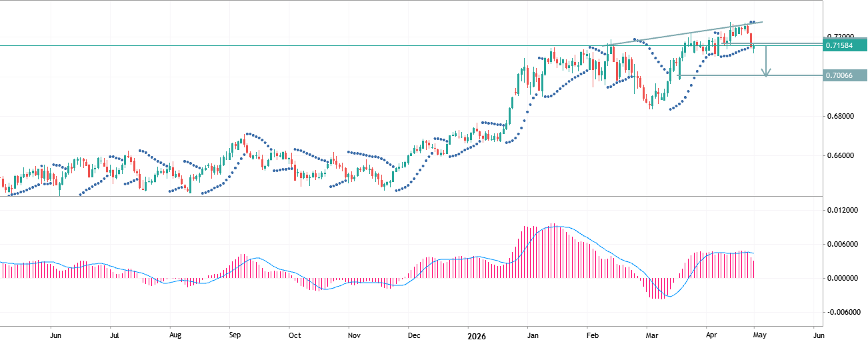The height and width of the screenshot is (342, 868).
Task: Select the rising trendline above recent highs
Action: (x=683, y=33)
